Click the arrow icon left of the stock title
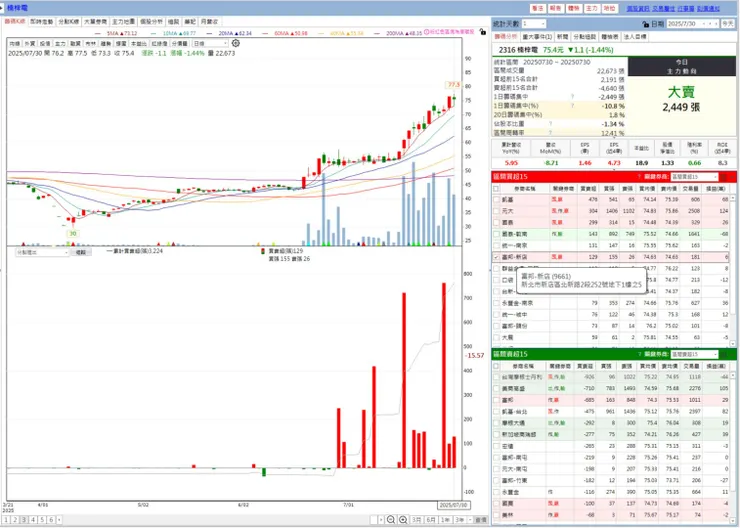740x528 pixels. coord(3,8)
